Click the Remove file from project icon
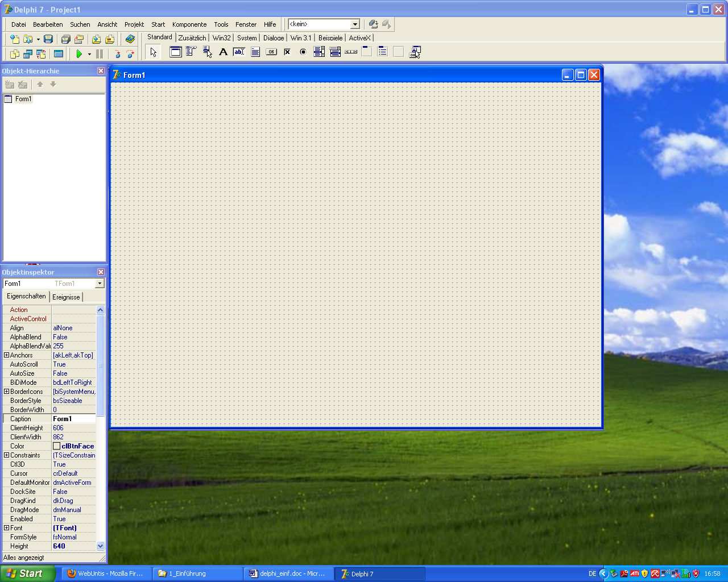Viewport: 728px width, 582px height. 110,39
